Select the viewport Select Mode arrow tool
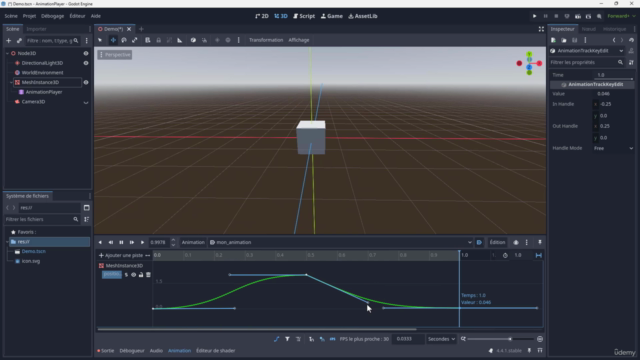 100,40
